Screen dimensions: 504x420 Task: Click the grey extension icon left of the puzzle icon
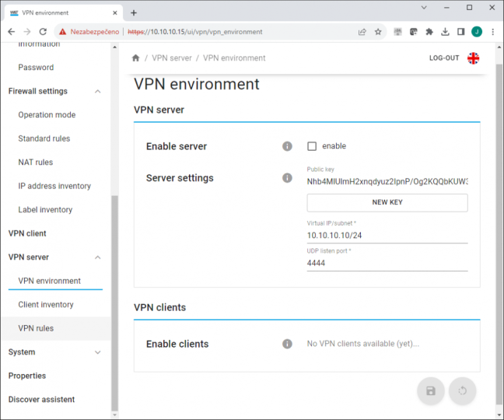pos(413,31)
